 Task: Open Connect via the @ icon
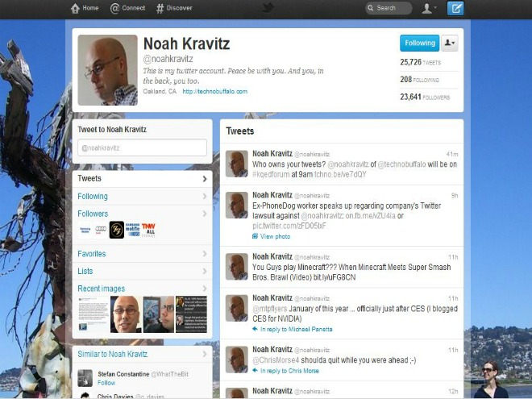coord(114,9)
